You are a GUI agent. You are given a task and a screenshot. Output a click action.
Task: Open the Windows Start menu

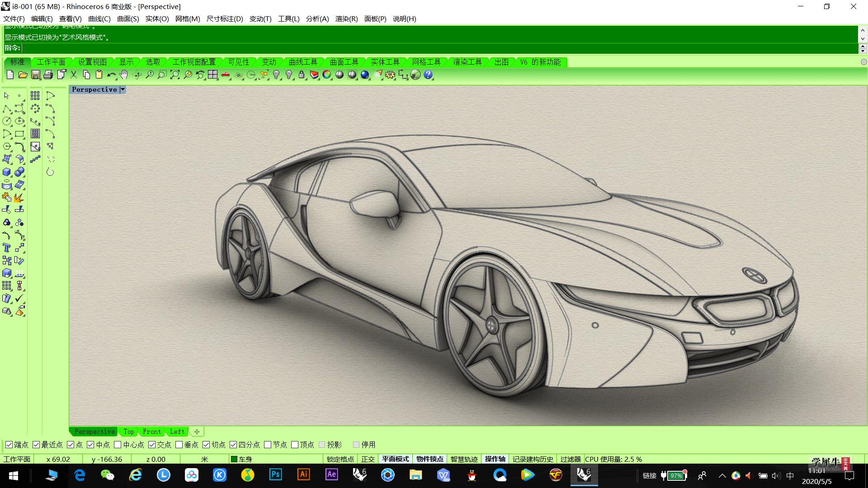(x=14, y=476)
